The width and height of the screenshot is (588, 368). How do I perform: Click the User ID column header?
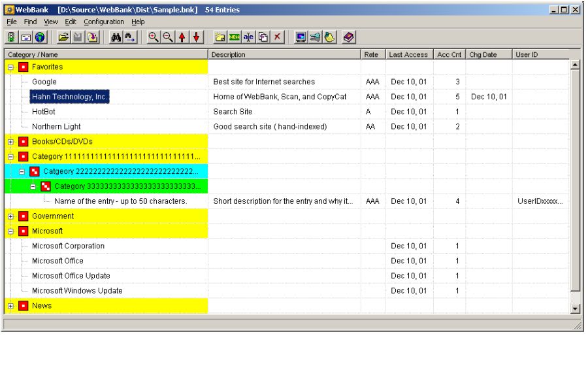541,54
